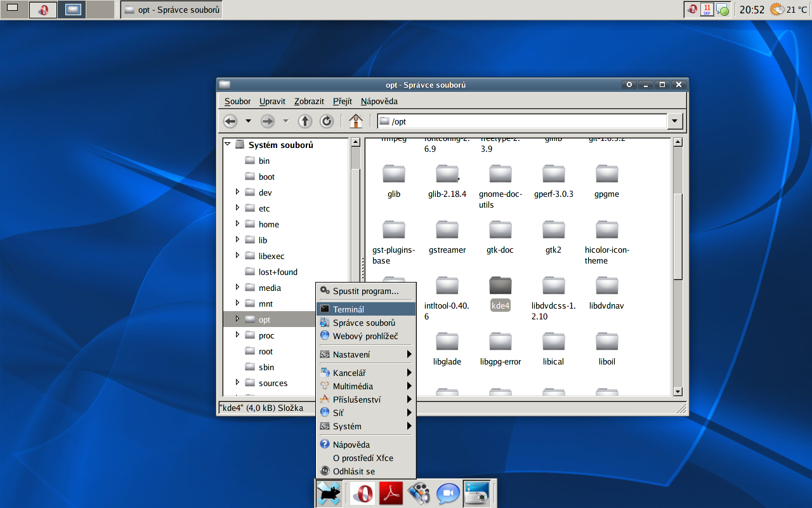812x508 pixels.
Task: Select Odhlásit se in the Xfce menu
Action: tap(366, 471)
